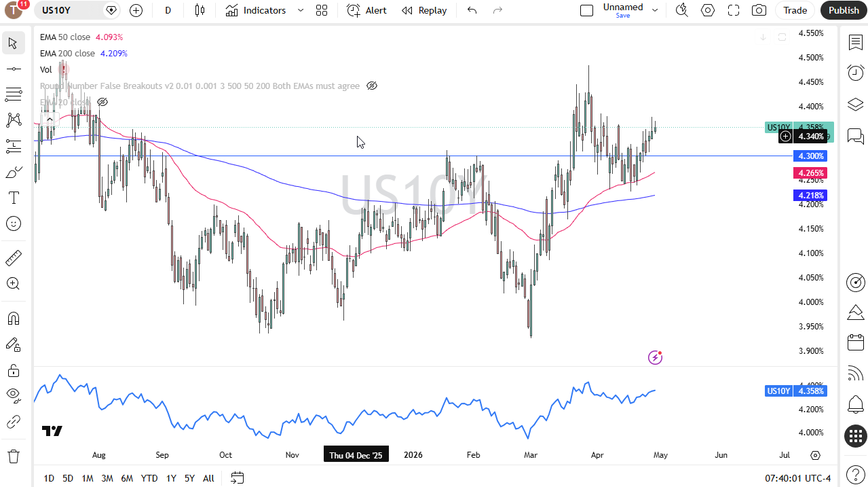Open the patterns drawing tool
868x487 pixels.
(x=13, y=120)
